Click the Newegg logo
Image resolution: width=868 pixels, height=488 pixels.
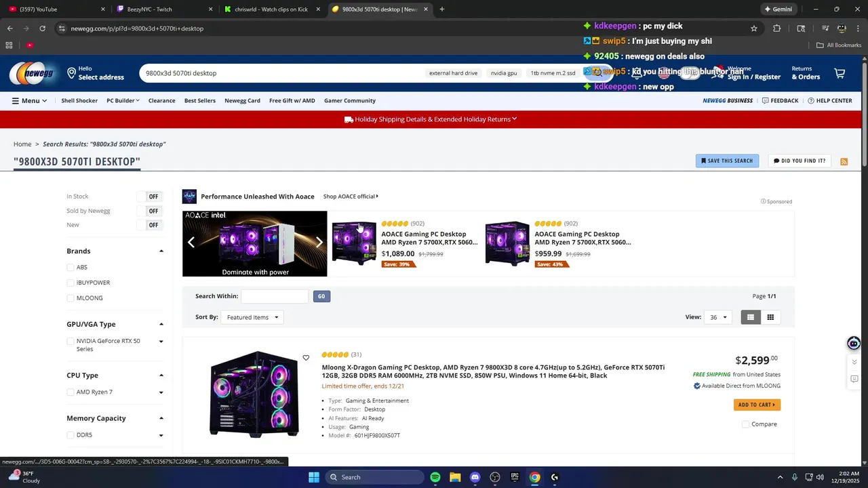(33, 73)
